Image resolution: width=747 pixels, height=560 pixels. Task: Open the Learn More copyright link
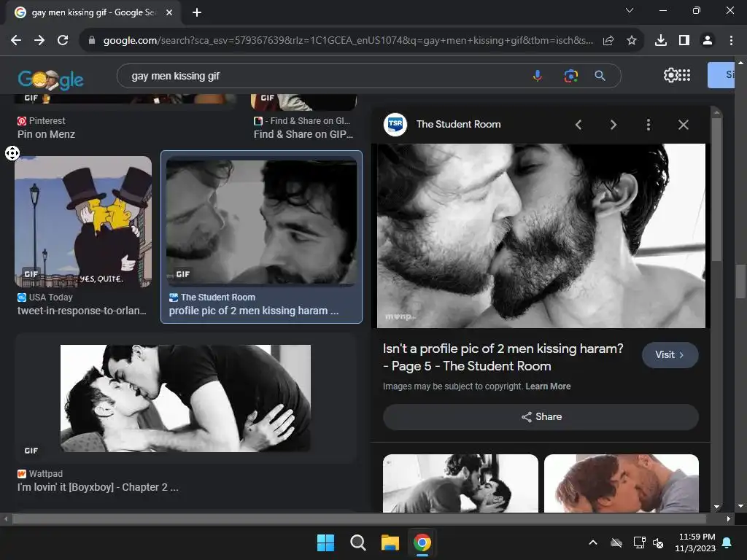coord(548,386)
